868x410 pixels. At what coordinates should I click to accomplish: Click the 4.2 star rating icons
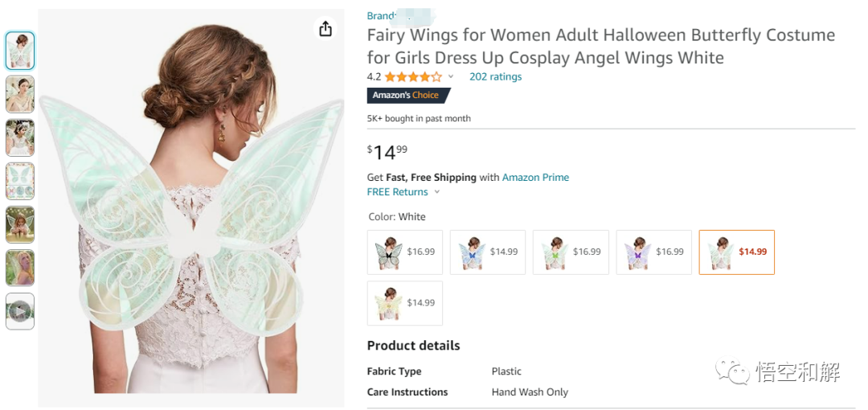pyautogui.click(x=413, y=77)
